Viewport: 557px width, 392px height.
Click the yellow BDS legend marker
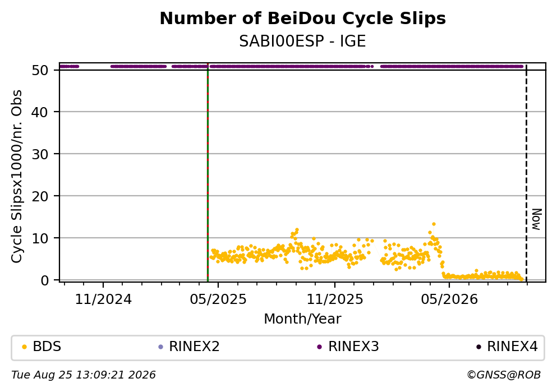[x=24, y=347]
